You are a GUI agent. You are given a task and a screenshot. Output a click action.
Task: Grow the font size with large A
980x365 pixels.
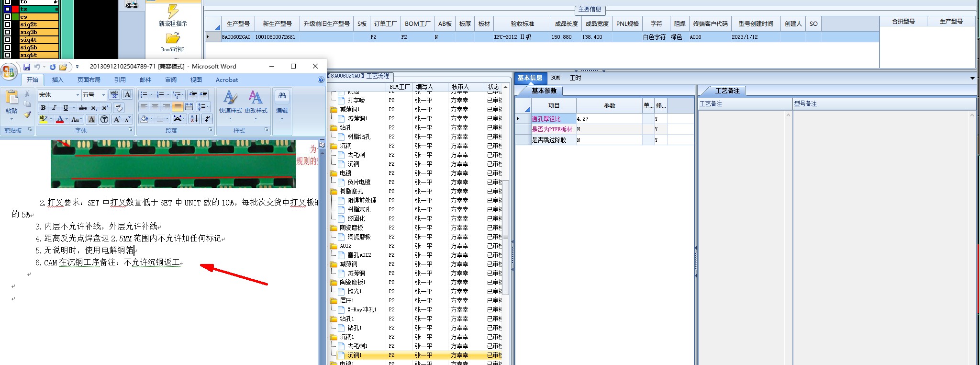[x=117, y=119]
